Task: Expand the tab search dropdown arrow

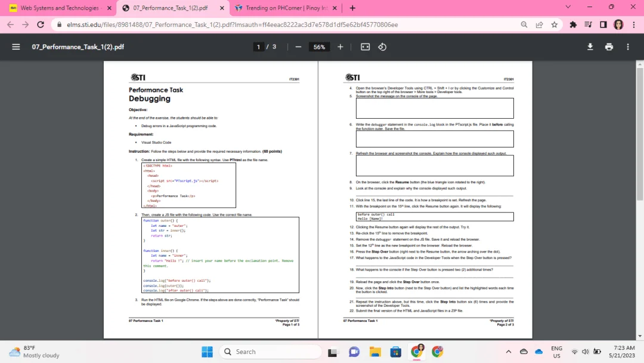Action: 568,7
